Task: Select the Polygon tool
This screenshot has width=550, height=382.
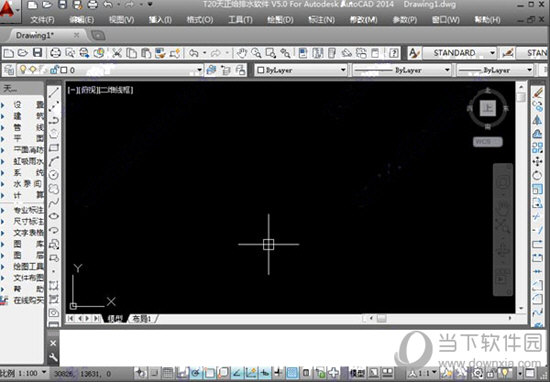Action: pos(54,134)
